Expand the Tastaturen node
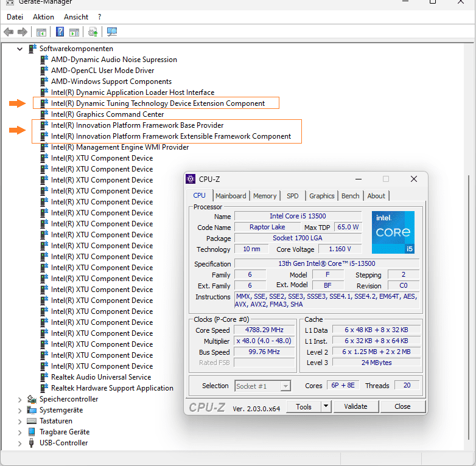Screen dimensions: 476x466 click(20, 421)
